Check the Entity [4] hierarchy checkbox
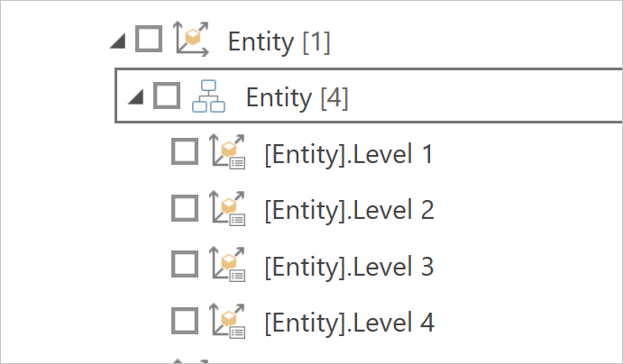Screen dimensions: 623x364 [x=167, y=96]
